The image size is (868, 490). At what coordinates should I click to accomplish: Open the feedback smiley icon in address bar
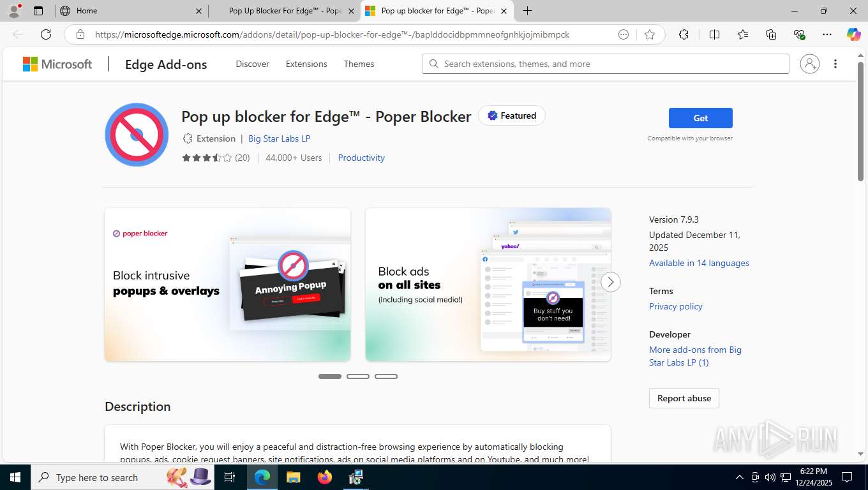[624, 34]
